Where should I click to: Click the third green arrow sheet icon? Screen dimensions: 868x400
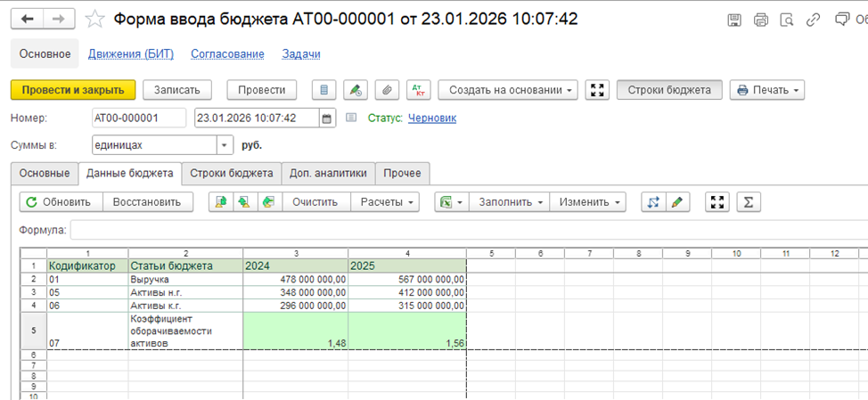point(270,202)
